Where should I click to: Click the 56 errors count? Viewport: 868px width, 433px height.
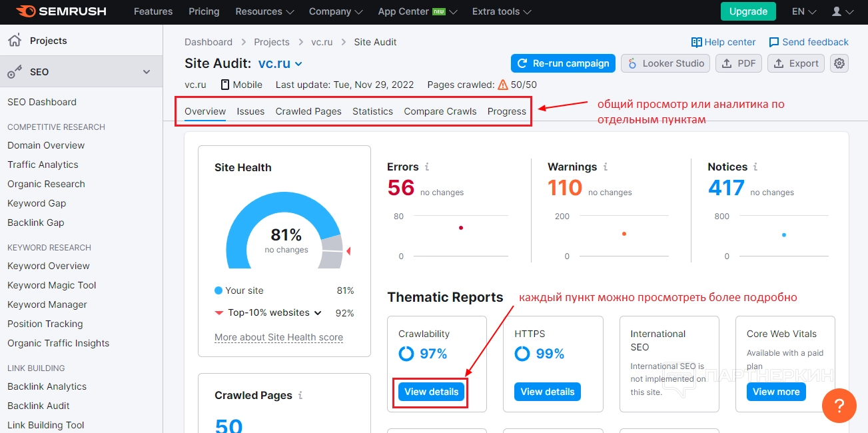click(401, 188)
